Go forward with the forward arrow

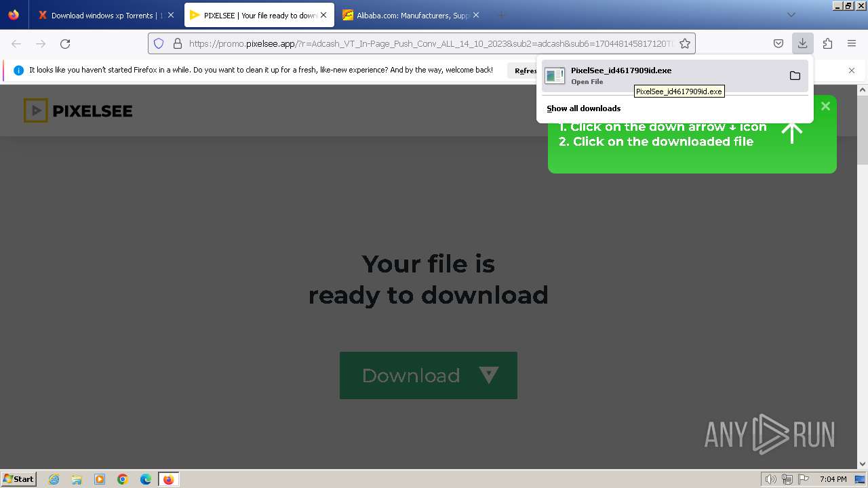click(41, 43)
